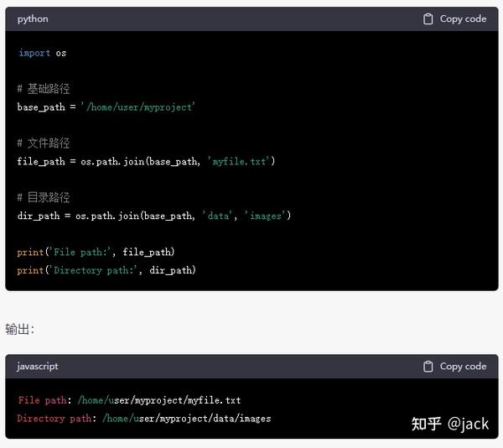The width and height of the screenshot is (503, 448).
Task: Click "Copy code" text in python block
Action: (463, 19)
